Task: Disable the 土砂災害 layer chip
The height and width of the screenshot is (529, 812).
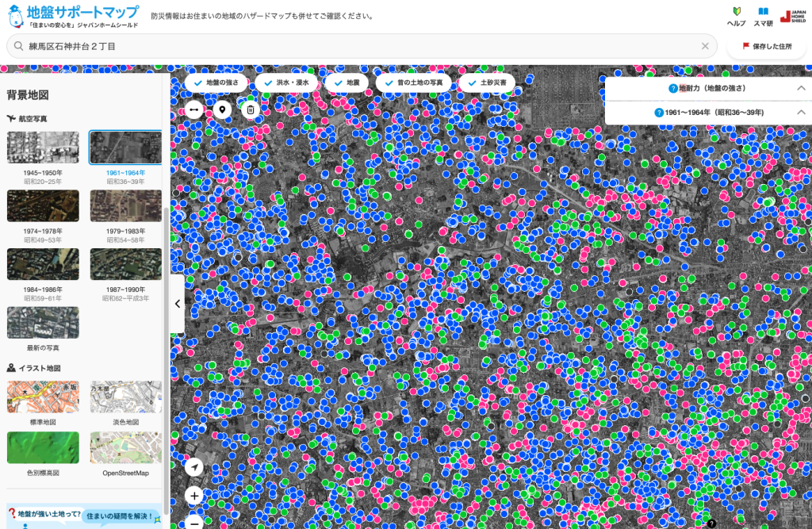Action: point(487,82)
